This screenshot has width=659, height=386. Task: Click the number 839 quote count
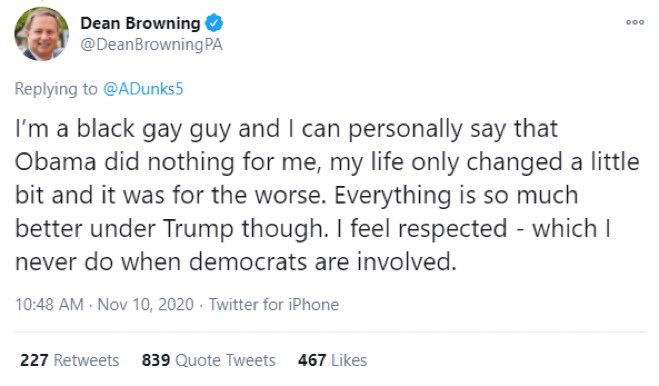[156, 360]
